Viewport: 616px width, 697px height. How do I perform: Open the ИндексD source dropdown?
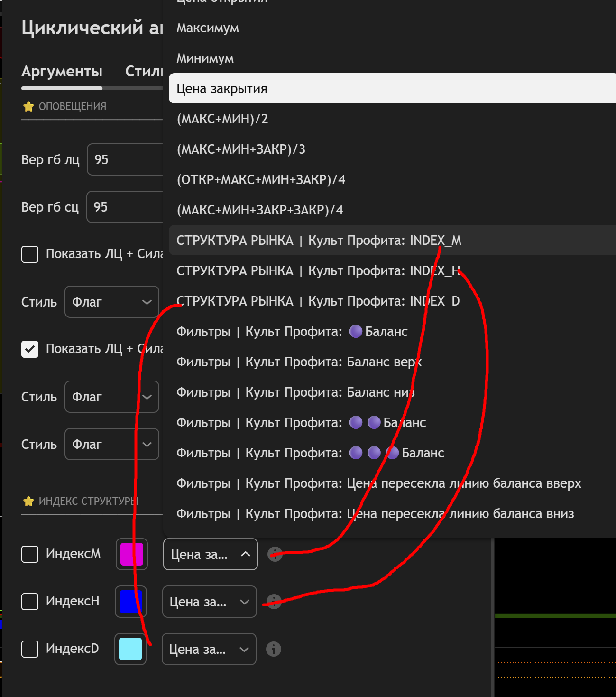(209, 649)
